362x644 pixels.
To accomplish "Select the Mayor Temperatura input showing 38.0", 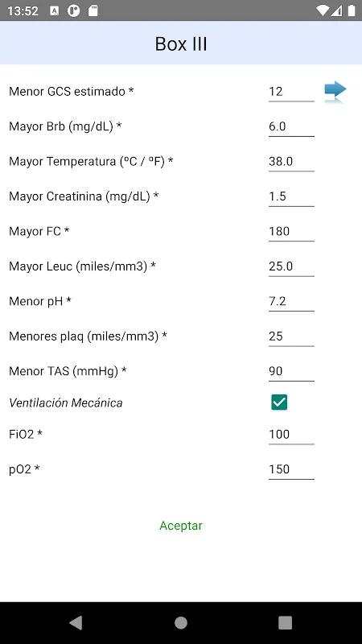I will click(x=291, y=162).
